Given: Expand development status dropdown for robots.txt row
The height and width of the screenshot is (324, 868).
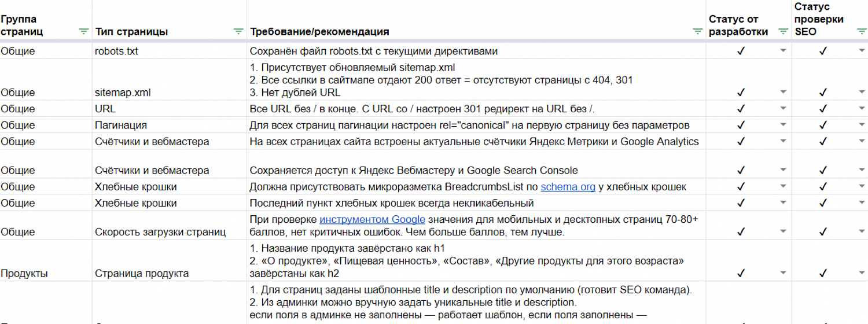Looking at the screenshot, I should [783, 51].
